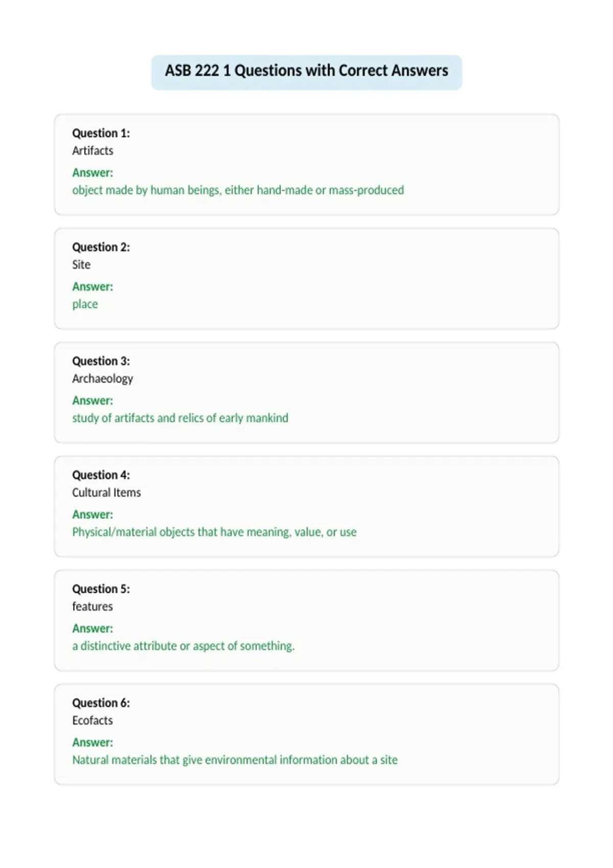The height and width of the screenshot is (868, 613).
Task: Click the answer text 'place'
Action: coord(85,304)
